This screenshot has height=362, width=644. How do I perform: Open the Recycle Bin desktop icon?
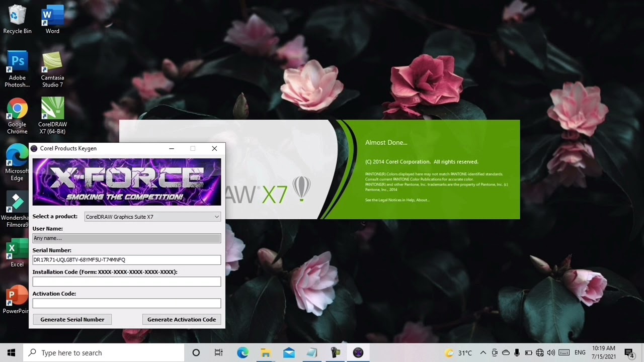point(17,20)
